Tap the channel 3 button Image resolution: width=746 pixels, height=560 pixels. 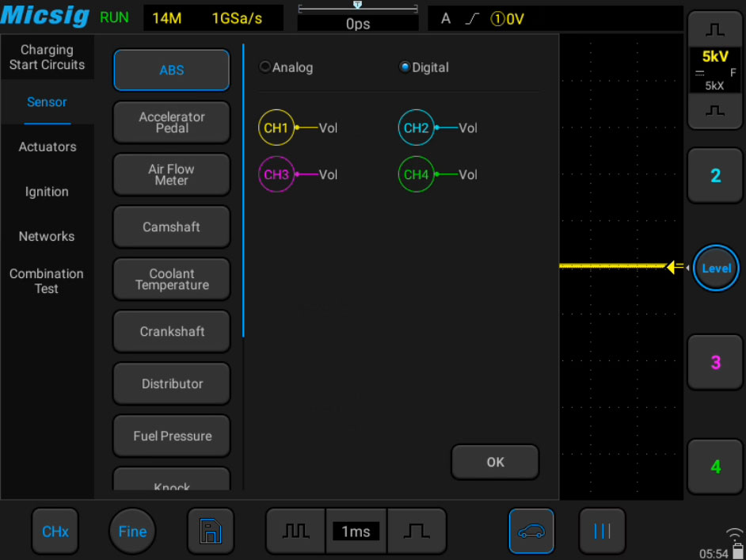[x=715, y=362]
